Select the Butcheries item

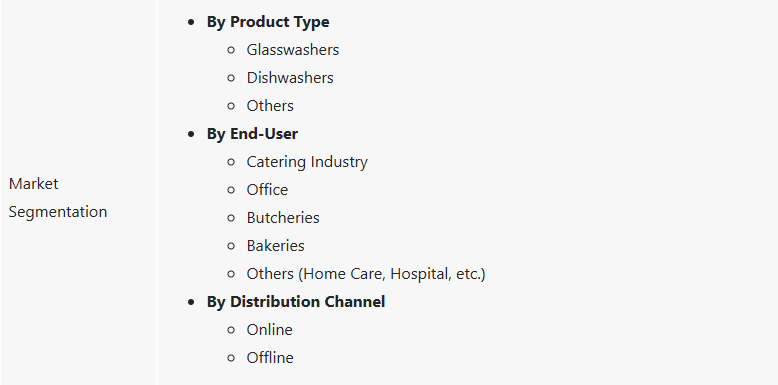(x=283, y=218)
